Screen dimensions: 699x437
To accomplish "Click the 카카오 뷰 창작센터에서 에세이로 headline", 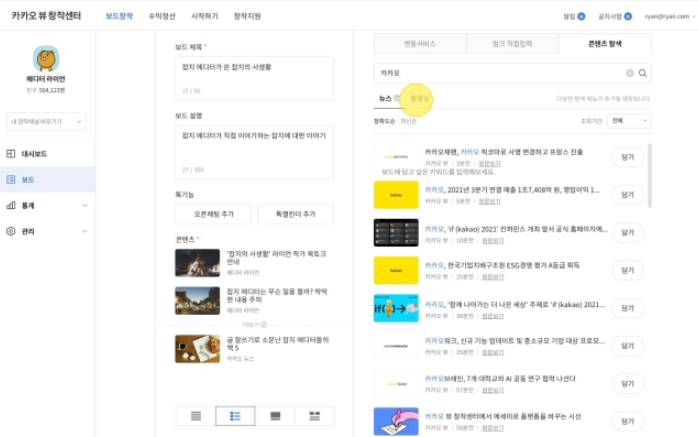I will (x=503, y=416).
